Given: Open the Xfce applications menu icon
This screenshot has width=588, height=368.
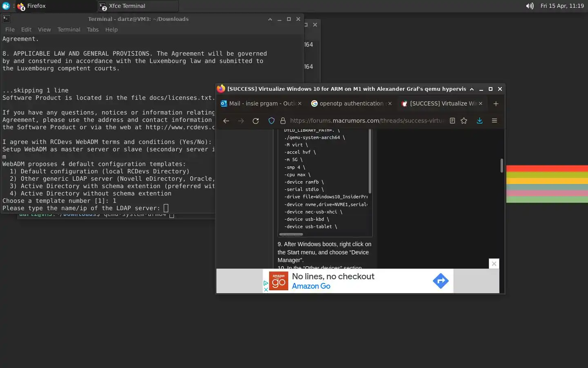Looking at the screenshot, I should [x=6, y=6].
